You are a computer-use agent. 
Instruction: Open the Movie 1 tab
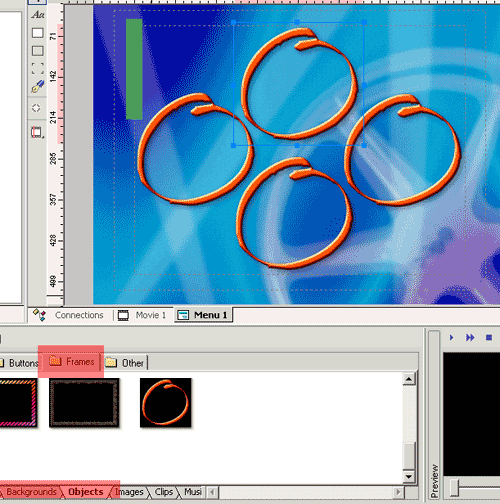pyautogui.click(x=142, y=315)
